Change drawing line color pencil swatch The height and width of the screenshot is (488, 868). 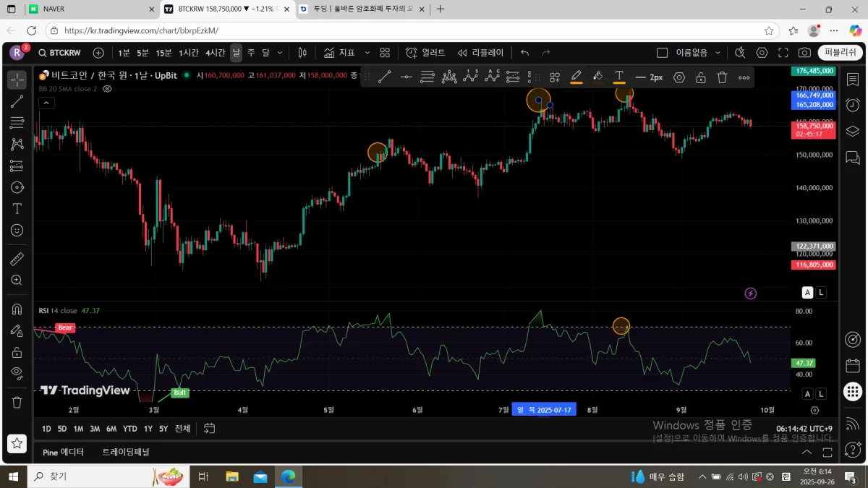pos(576,77)
